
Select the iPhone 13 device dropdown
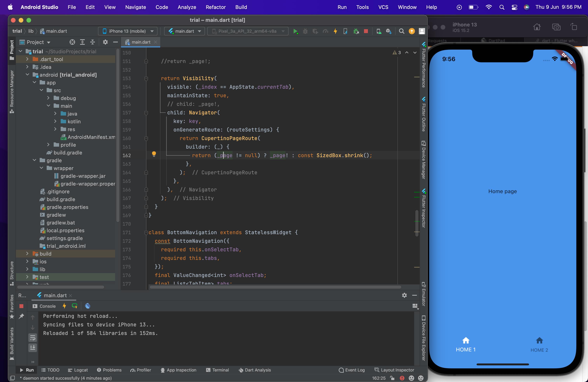pos(128,31)
